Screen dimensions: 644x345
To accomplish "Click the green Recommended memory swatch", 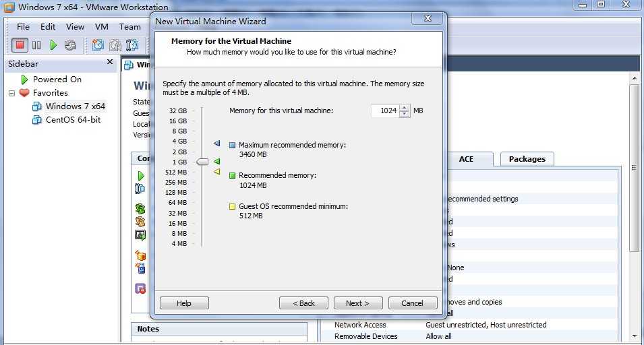I will point(233,176).
